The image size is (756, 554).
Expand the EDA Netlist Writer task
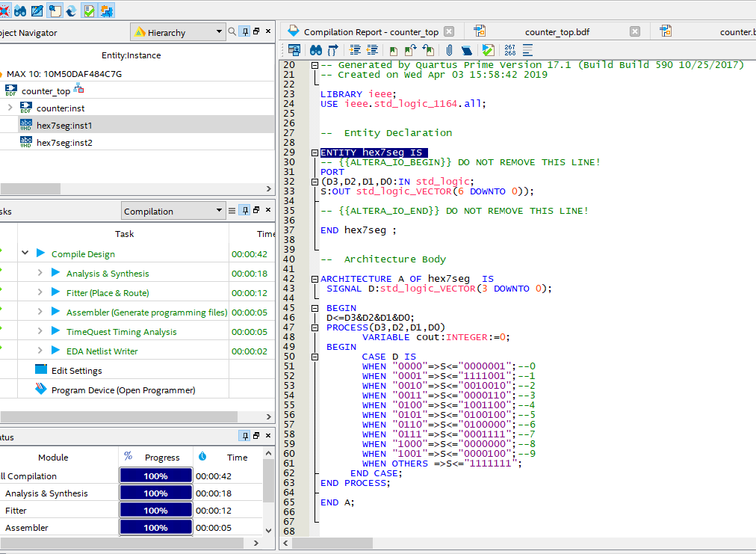[x=40, y=350]
